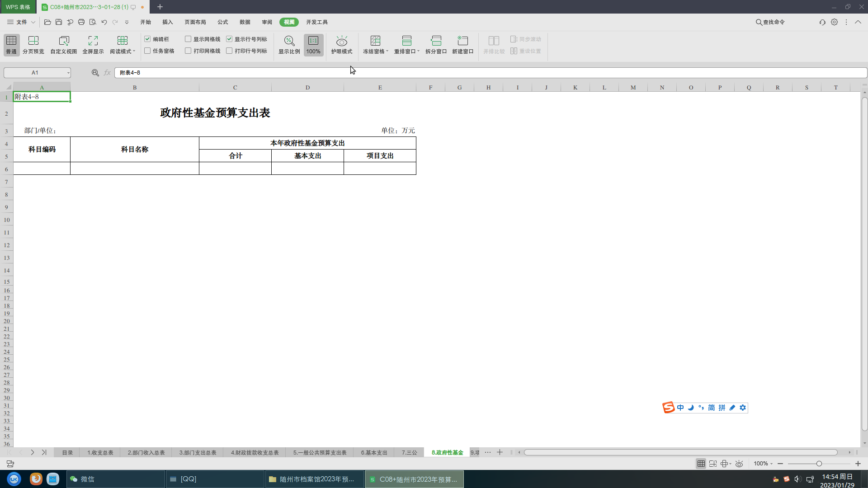The width and height of the screenshot is (868, 488).
Task: Click the zoom slider handle in status bar
Action: point(819,464)
